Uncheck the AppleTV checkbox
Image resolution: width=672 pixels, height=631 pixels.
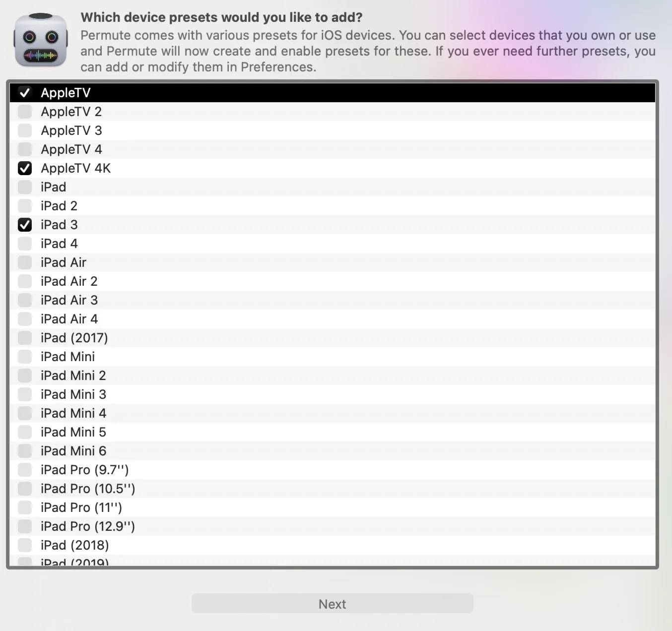coord(25,93)
